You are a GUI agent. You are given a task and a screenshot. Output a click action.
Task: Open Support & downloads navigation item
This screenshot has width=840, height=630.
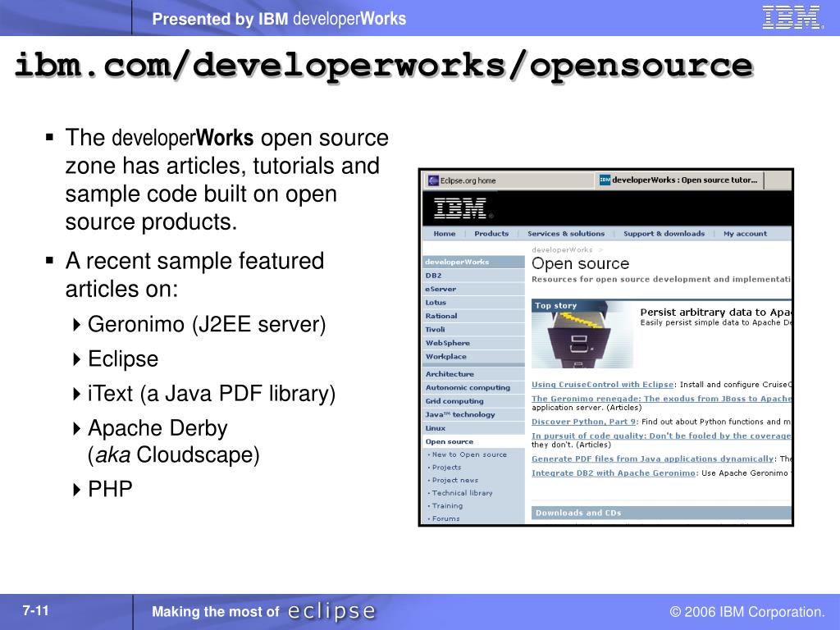pyautogui.click(x=664, y=234)
